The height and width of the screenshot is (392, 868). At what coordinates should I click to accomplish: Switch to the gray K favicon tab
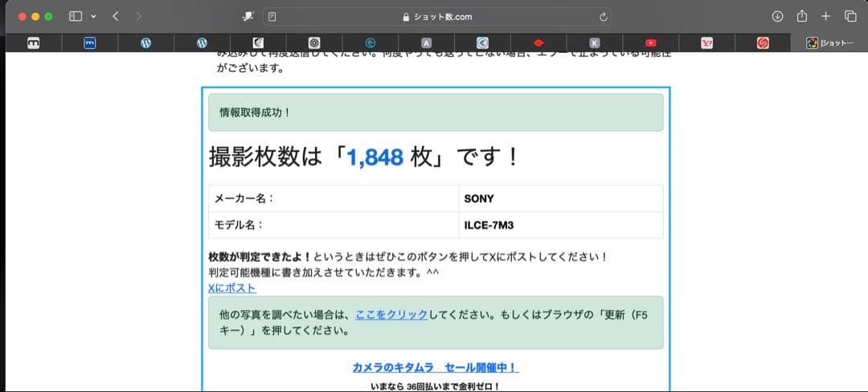coord(595,43)
